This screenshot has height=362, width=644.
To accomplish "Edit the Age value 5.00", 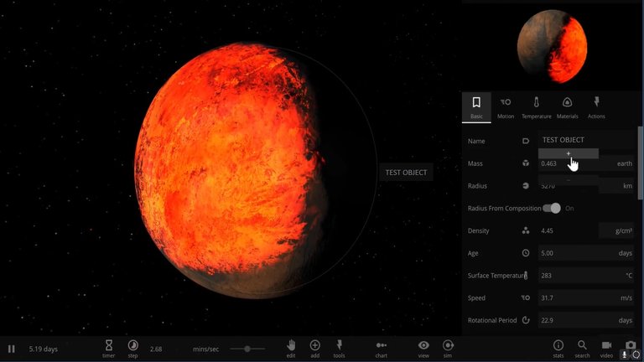I will [569, 253].
